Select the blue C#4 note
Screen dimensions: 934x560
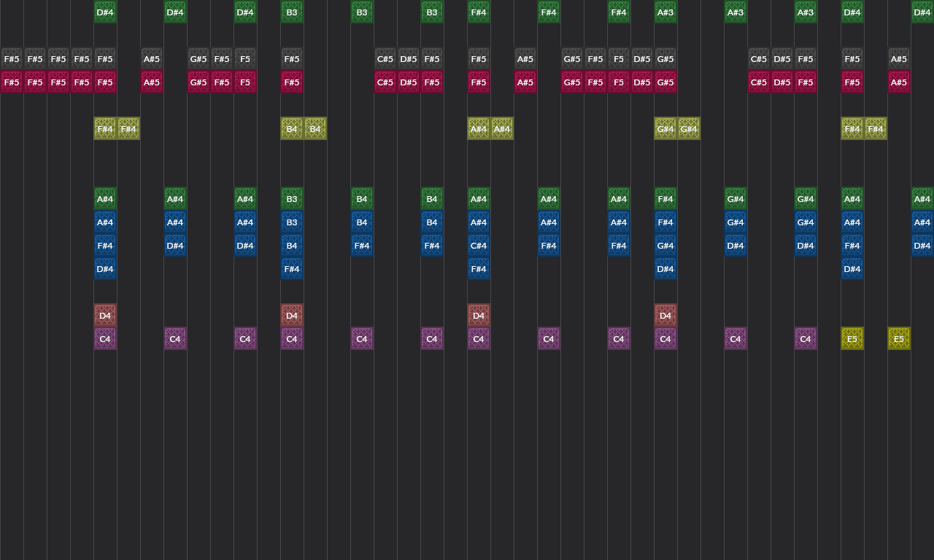[479, 246]
